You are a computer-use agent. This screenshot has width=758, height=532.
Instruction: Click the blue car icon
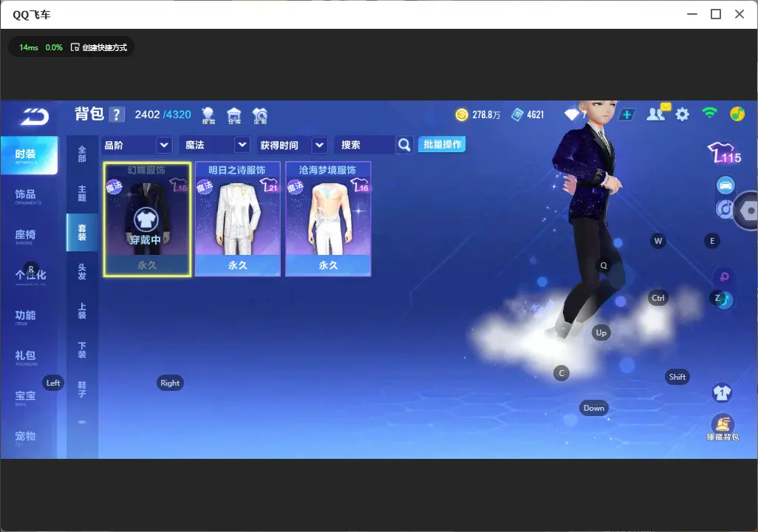tap(725, 185)
